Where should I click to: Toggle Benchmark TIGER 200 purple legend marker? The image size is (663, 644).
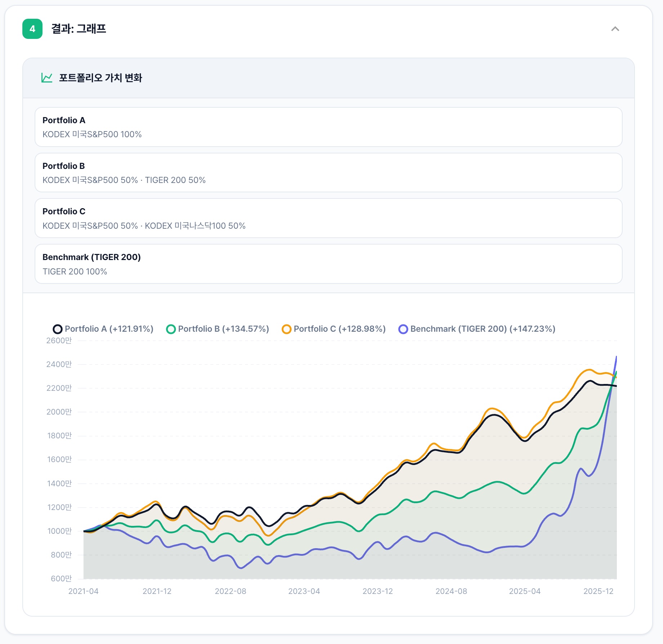click(x=403, y=329)
